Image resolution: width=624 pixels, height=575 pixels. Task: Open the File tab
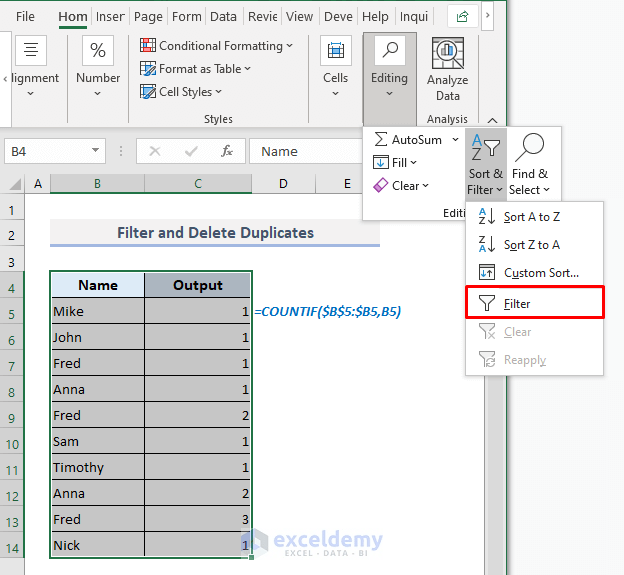(x=25, y=17)
